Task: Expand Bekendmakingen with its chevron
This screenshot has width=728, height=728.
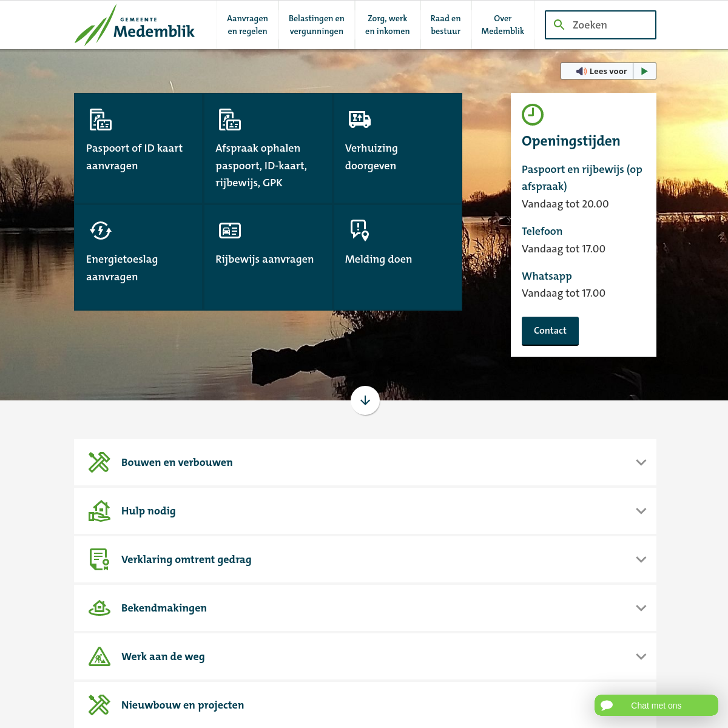Action: (641, 608)
